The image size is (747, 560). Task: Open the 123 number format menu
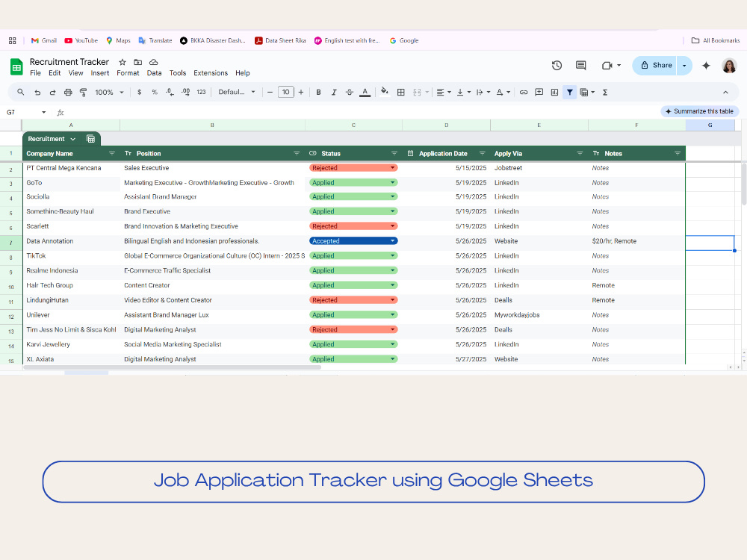pos(201,93)
